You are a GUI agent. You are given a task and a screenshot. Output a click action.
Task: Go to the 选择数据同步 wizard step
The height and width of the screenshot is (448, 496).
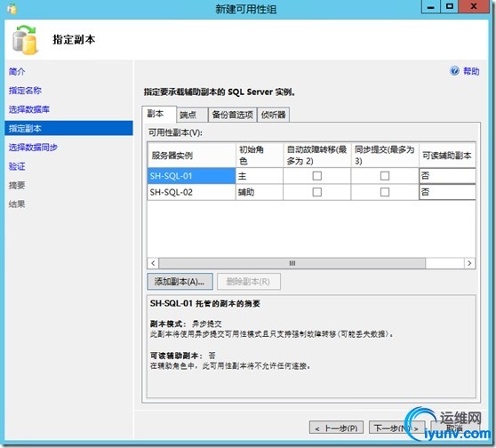pos(33,148)
